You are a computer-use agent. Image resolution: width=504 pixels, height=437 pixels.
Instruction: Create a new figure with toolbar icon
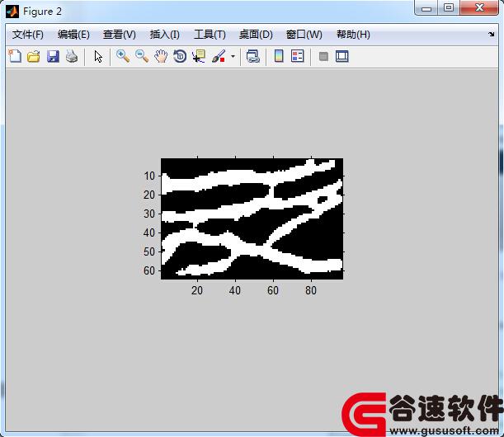click(x=15, y=56)
